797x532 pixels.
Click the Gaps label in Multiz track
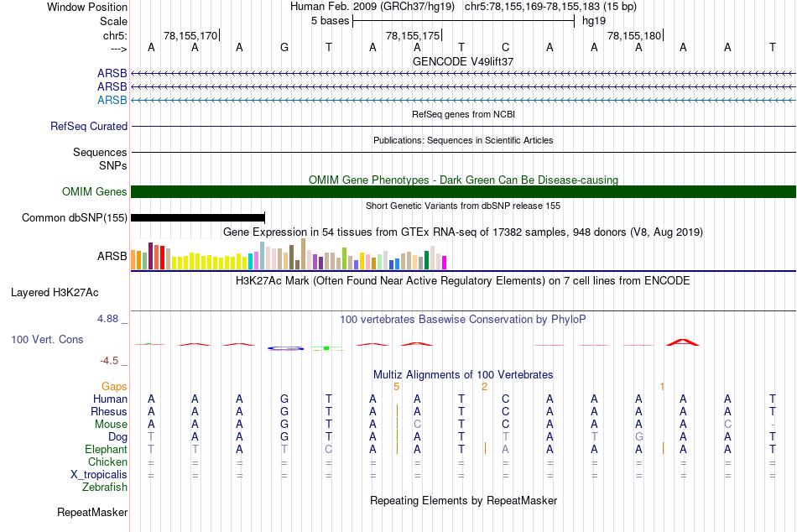[114, 387]
